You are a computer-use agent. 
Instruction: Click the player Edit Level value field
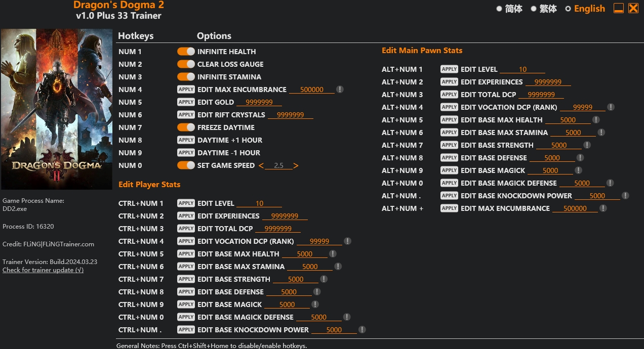259,203
